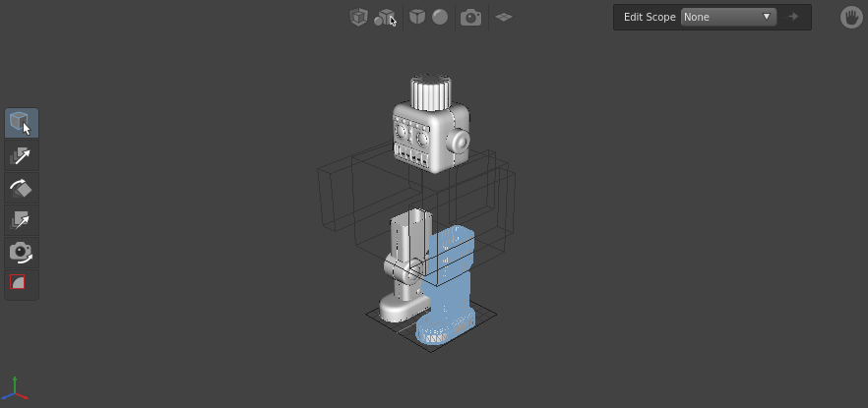Select the blue highlighted robot leg
This screenshot has width=868, height=408.
click(x=449, y=293)
